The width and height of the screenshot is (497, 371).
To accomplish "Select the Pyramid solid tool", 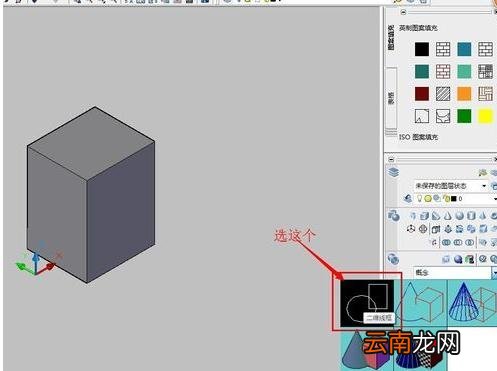I will [x=483, y=216].
